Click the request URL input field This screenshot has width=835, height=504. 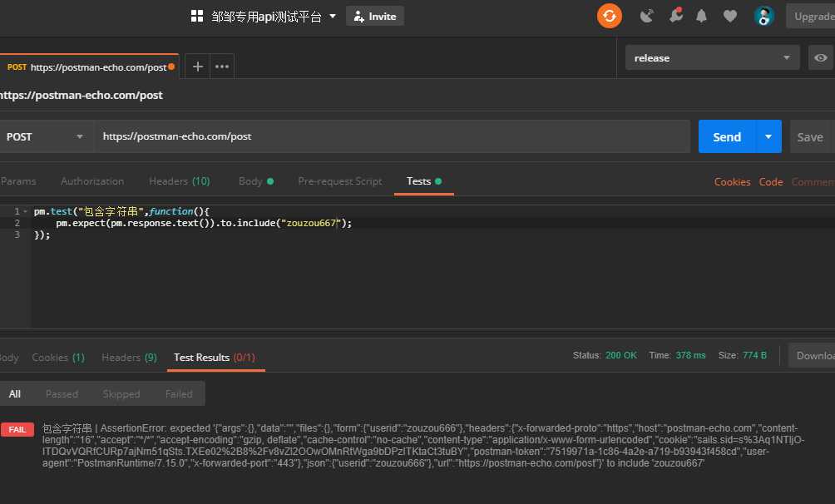393,136
